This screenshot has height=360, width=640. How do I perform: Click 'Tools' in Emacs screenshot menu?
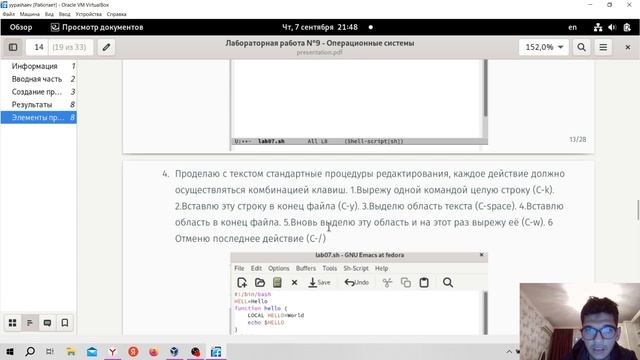click(x=330, y=269)
